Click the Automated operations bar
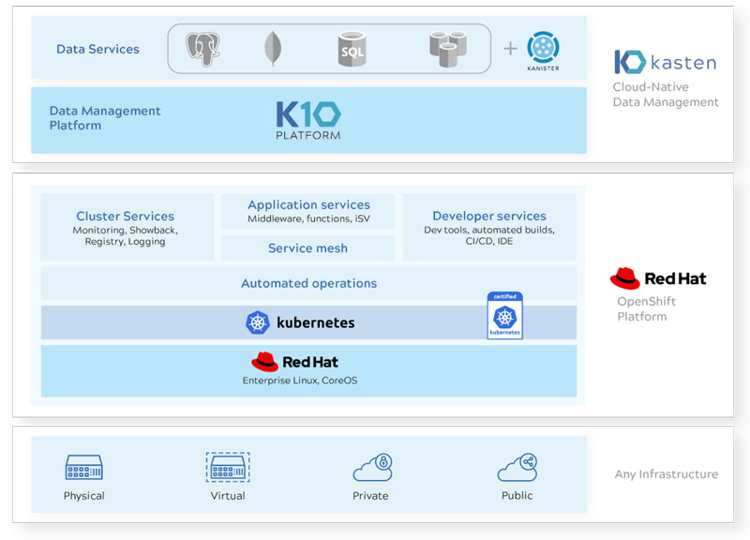Screen dimensions: 750x540 pos(308,283)
